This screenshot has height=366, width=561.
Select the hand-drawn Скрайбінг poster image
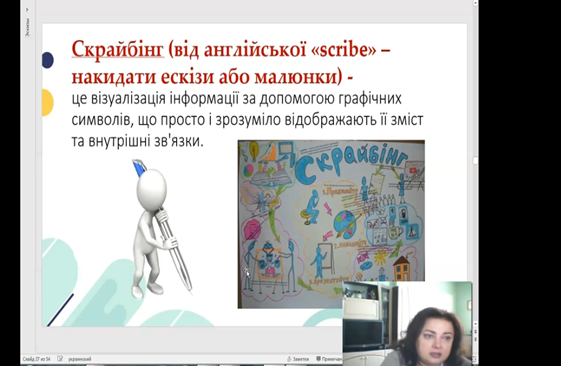(x=331, y=224)
